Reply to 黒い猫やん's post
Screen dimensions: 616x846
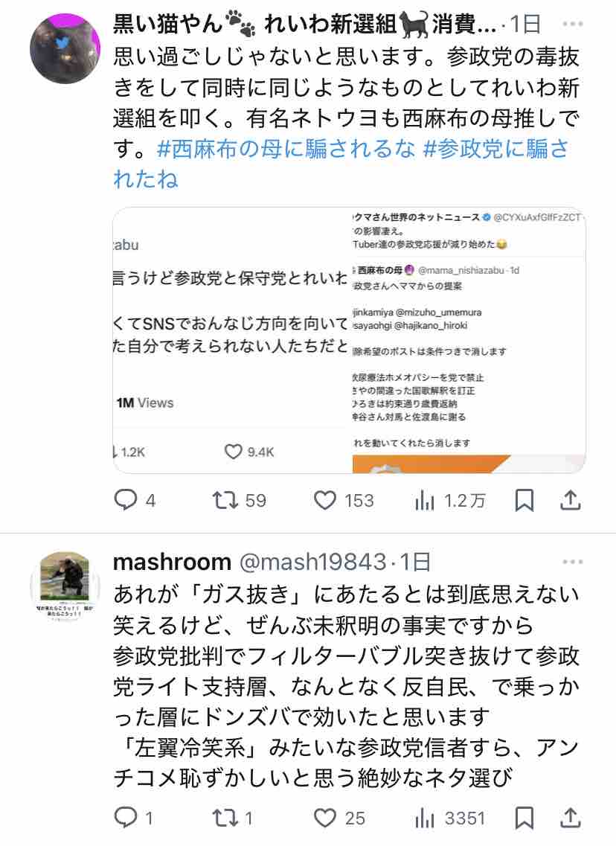[135, 500]
